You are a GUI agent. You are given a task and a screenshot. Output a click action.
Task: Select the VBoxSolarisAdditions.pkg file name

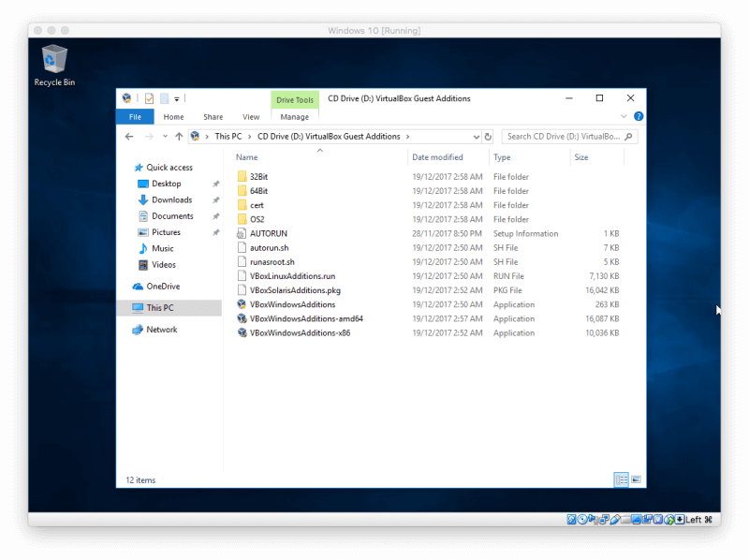(x=295, y=290)
